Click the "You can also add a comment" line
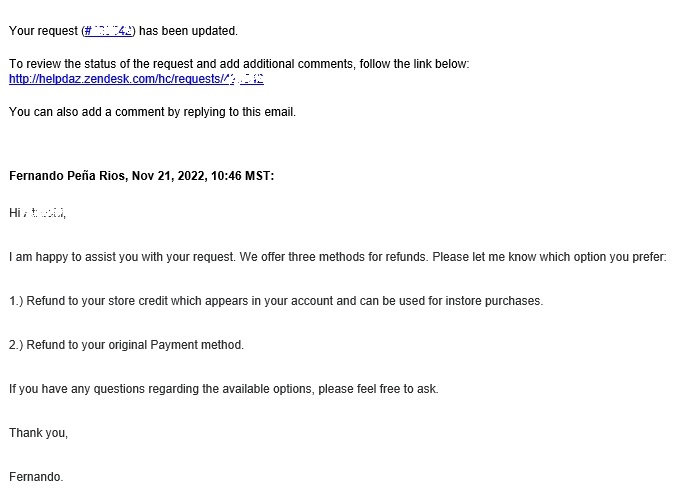The image size is (675, 501). [152, 112]
